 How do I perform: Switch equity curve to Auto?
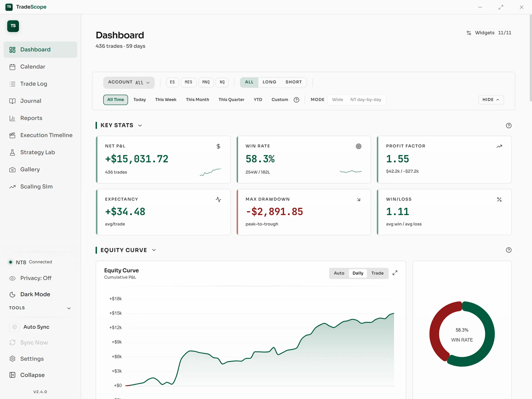[x=339, y=273]
